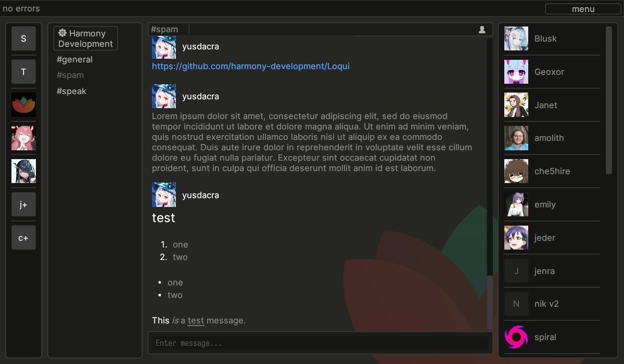The image size is (624, 364).
Task: Click the underlined test word
Action: pos(196,321)
